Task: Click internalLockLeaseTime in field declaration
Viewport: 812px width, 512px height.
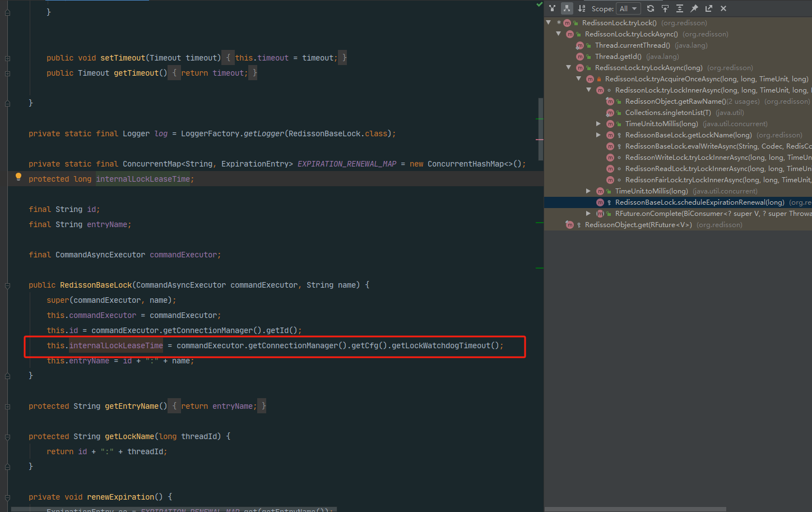Action: 143,179
